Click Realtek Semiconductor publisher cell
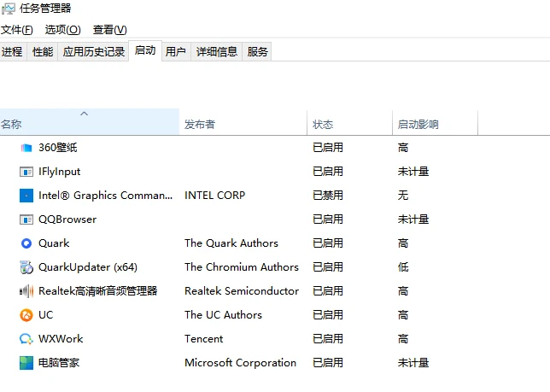This screenshot has width=550, height=392. click(x=242, y=291)
